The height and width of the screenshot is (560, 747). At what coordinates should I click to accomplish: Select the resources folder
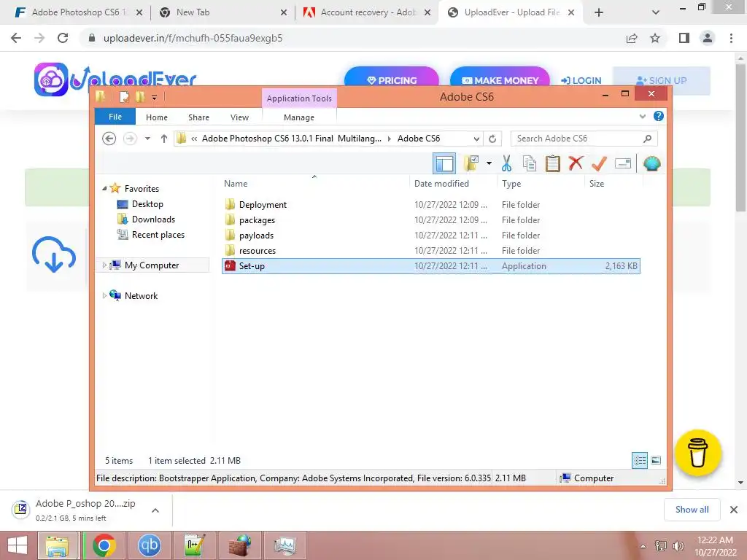tap(258, 251)
